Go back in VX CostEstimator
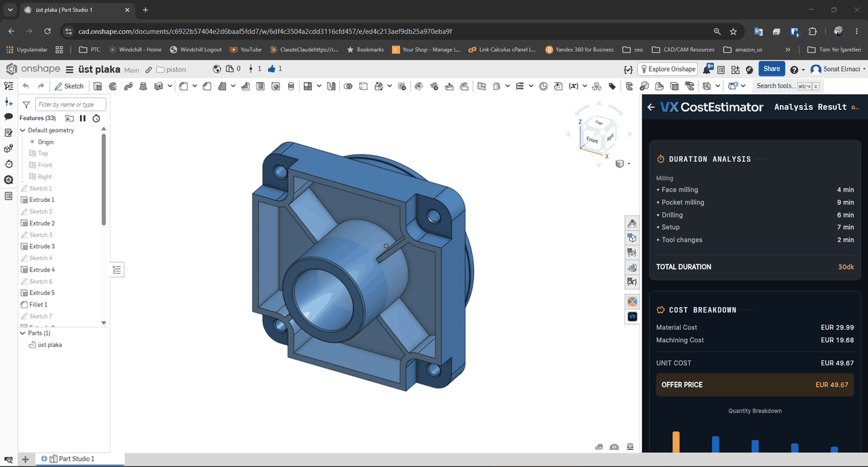The image size is (868, 467). pos(651,107)
